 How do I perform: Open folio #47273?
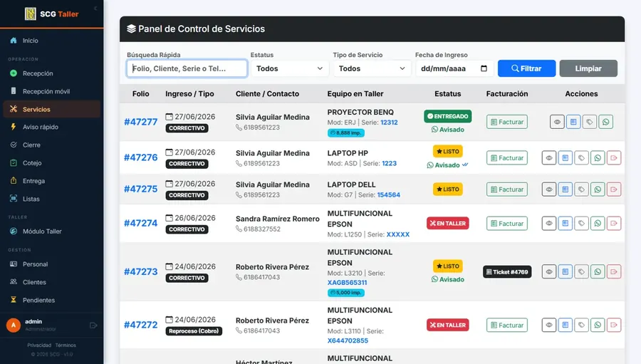click(140, 271)
